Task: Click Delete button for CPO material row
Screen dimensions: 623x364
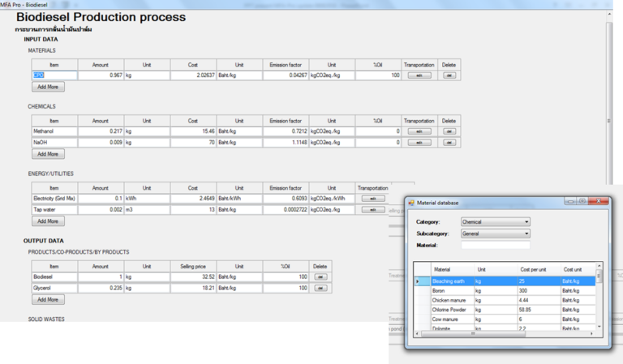Action: pyautogui.click(x=449, y=75)
